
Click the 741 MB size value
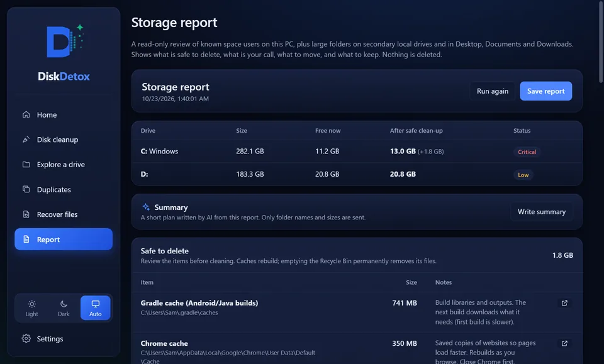click(405, 303)
